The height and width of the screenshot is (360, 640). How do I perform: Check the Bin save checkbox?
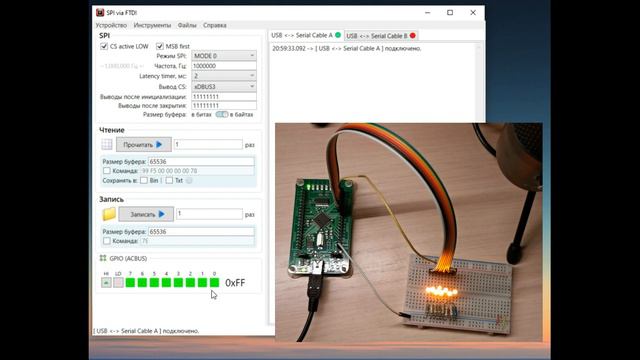click(x=144, y=180)
